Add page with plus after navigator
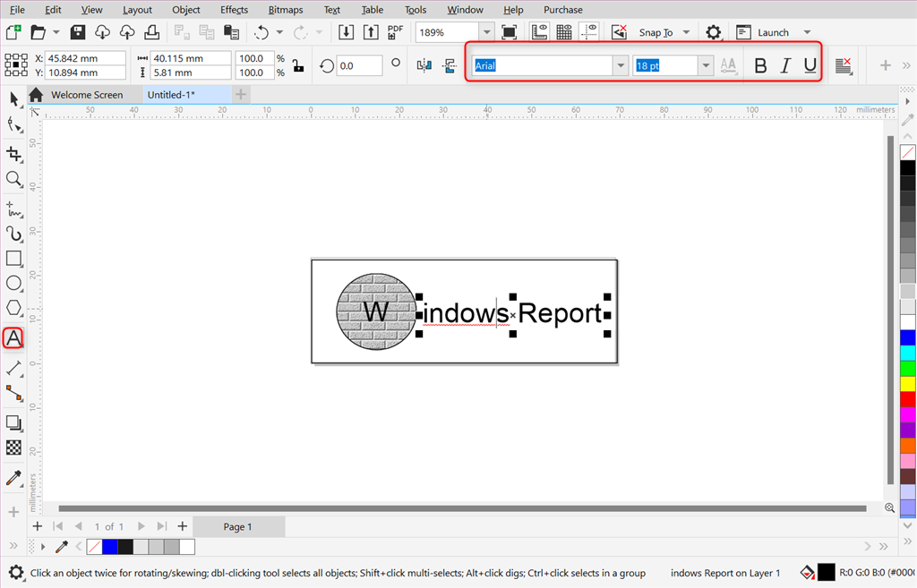The height and width of the screenshot is (588, 917). (183, 526)
